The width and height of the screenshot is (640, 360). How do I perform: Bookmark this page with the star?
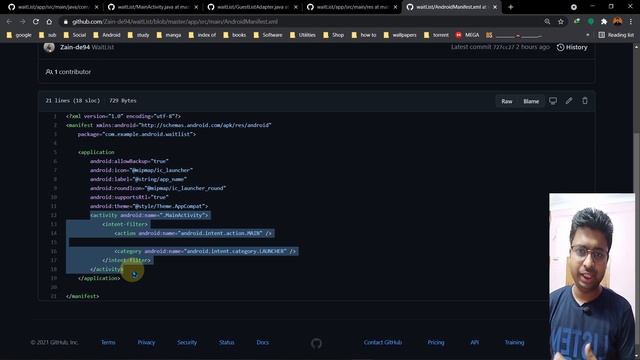coord(561,22)
